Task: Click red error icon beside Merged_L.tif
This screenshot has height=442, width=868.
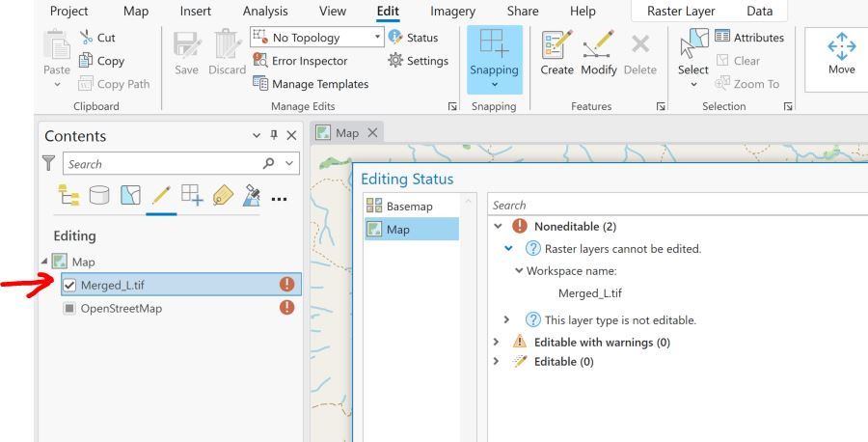Action: [x=286, y=285]
